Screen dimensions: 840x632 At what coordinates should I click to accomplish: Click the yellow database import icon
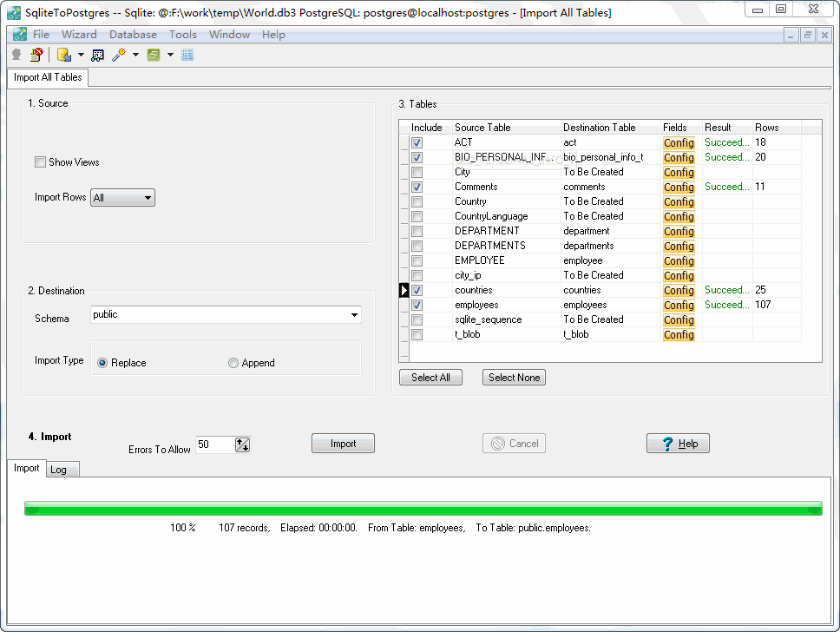coord(64,55)
